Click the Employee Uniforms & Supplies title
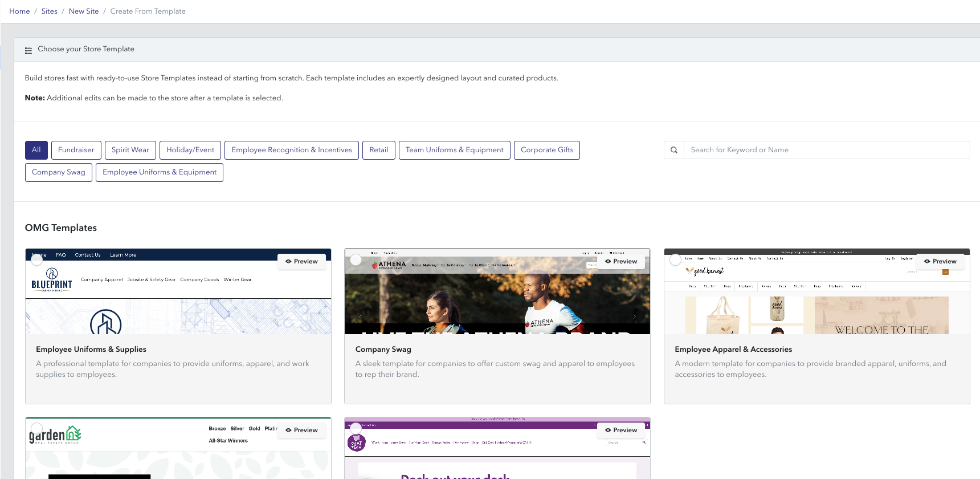This screenshot has height=479, width=980. [x=91, y=350]
